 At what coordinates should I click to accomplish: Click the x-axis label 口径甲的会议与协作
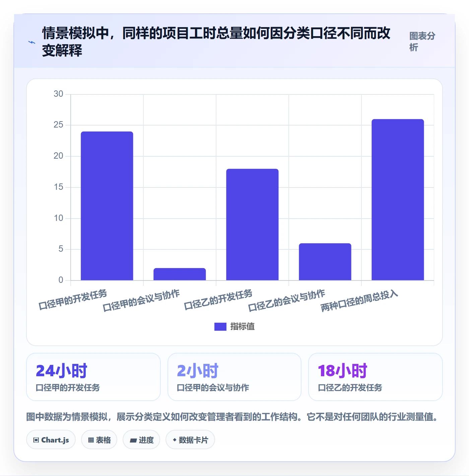(141, 300)
